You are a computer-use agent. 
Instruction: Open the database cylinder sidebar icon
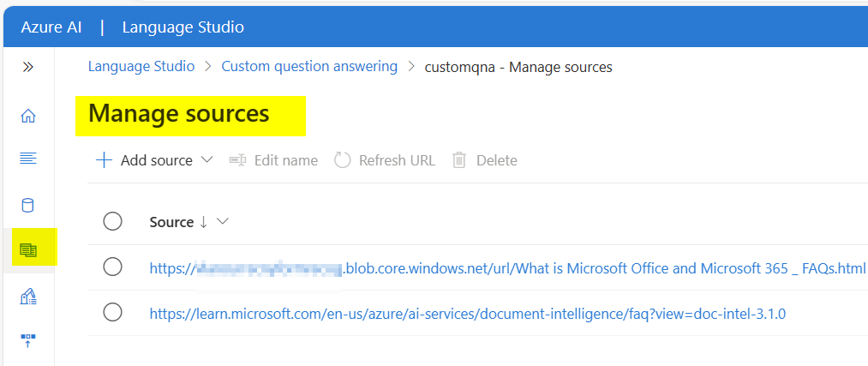pos(28,205)
